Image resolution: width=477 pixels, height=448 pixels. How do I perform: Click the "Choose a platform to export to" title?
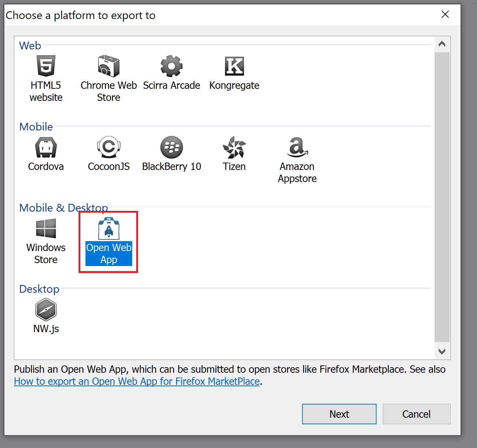[80, 15]
